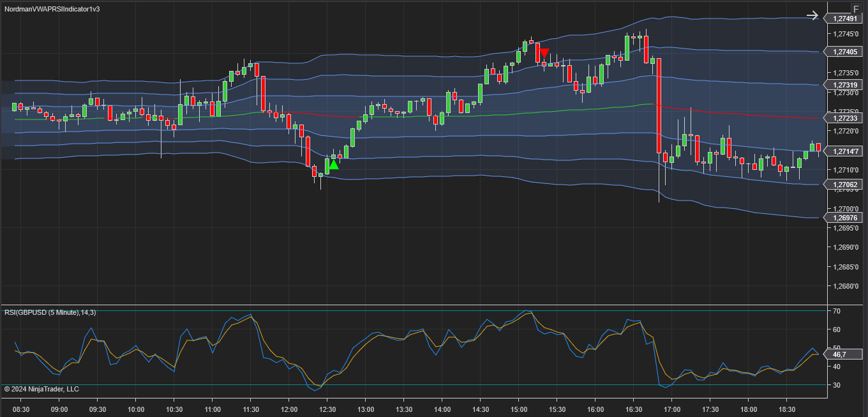Select the red down-triangle sell signal
Screen dimensions: 868x417
(544, 54)
